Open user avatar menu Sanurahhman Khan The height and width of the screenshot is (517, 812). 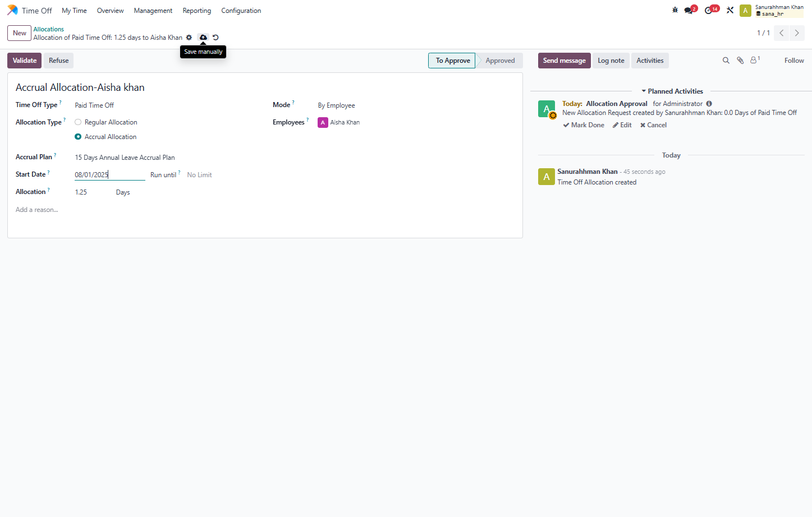[771, 10]
